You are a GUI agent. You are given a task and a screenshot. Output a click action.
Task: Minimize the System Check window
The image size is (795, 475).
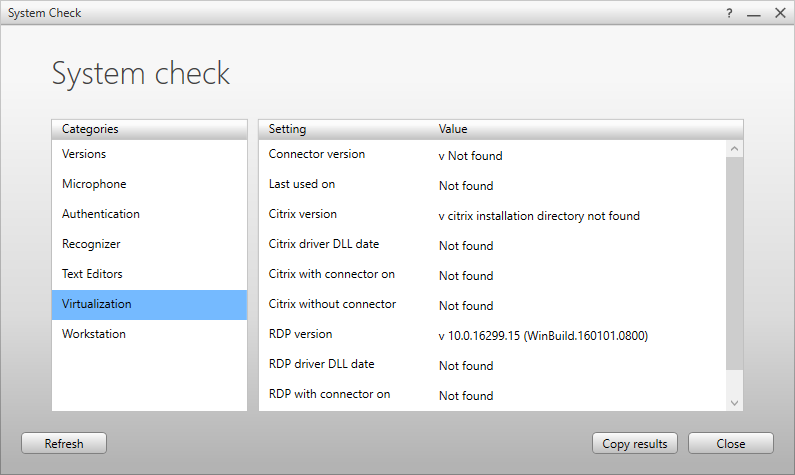[x=753, y=13]
